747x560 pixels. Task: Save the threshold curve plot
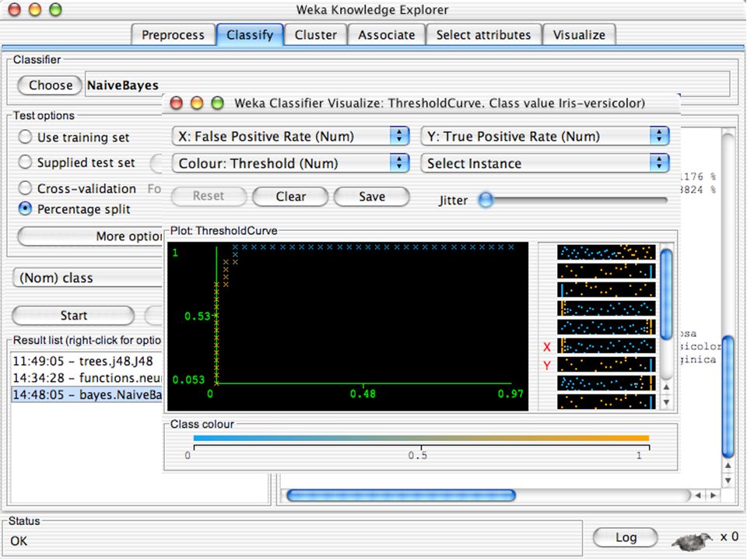click(372, 196)
